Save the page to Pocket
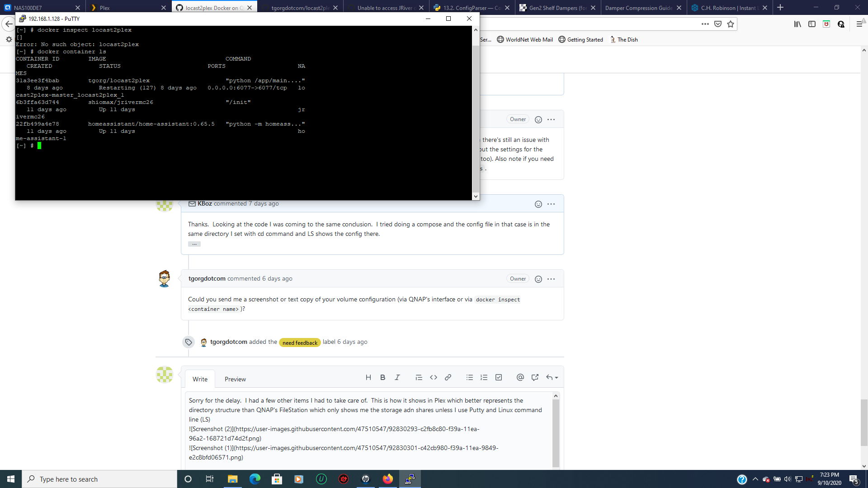The image size is (868, 488). [x=718, y=24]
